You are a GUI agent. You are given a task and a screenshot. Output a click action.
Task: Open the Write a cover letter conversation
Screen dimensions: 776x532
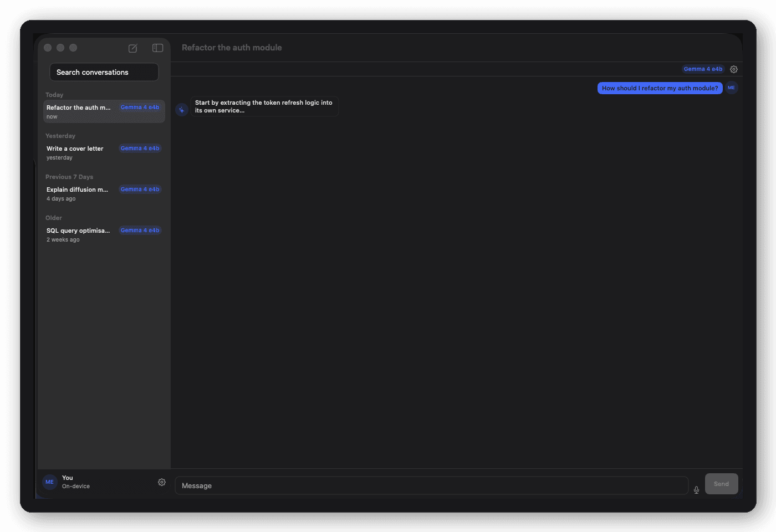[104, 152]
